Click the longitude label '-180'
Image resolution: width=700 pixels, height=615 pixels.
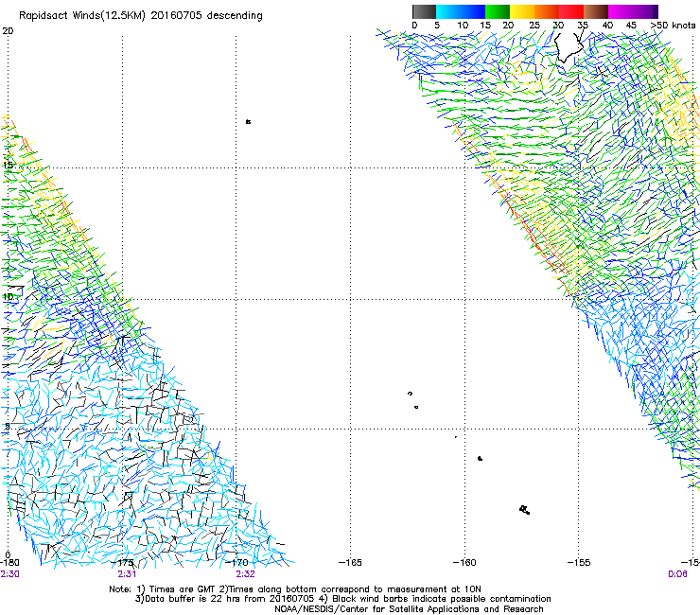coord(9,562)
